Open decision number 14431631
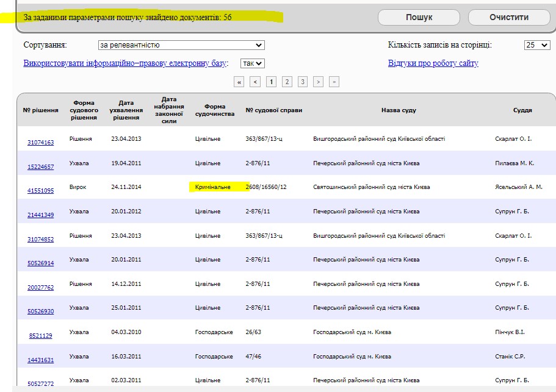Screen dimensions: 556x392 (40, 360)
